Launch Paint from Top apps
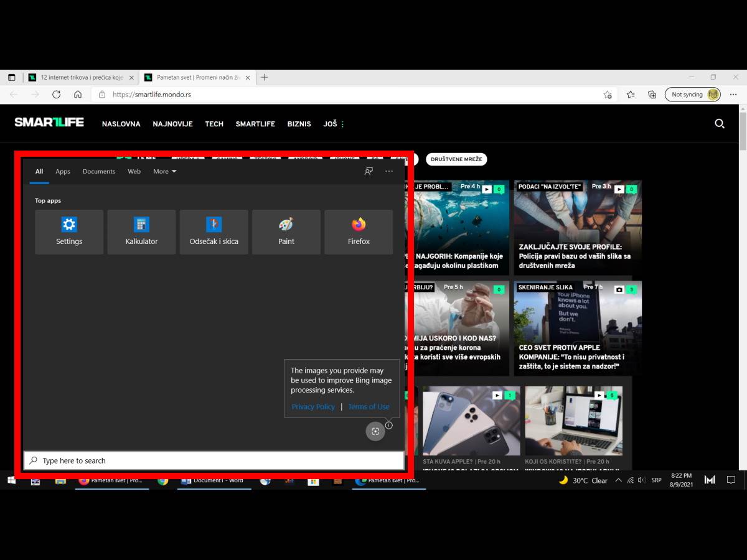The image size is (747, 560). [286, 231]
